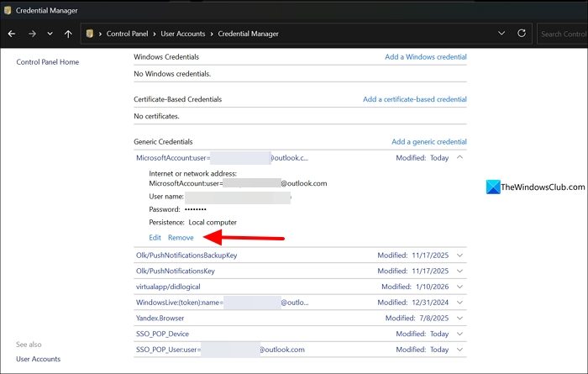Click Add a generic credential
The width and height of the screenshot is (588, 374).
(x=429, y=141)
